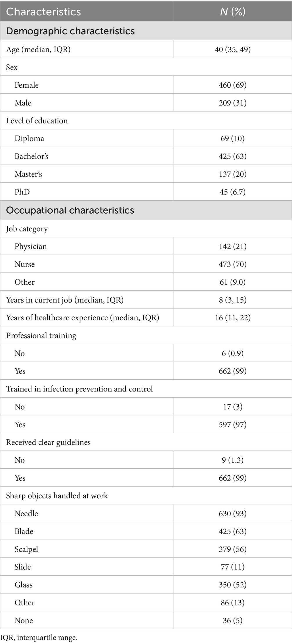Select Years in current job row label
Image resolution: width=292 pixels, height=644 pixels.
(65, 300)
